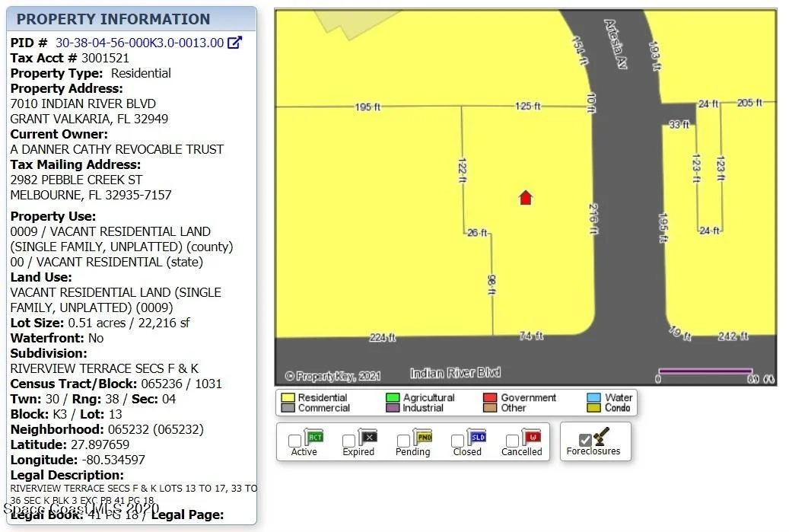Screen dimensions: 789x532
Task: Click the Longitude value -80.534597
Action: pos(113,460)
